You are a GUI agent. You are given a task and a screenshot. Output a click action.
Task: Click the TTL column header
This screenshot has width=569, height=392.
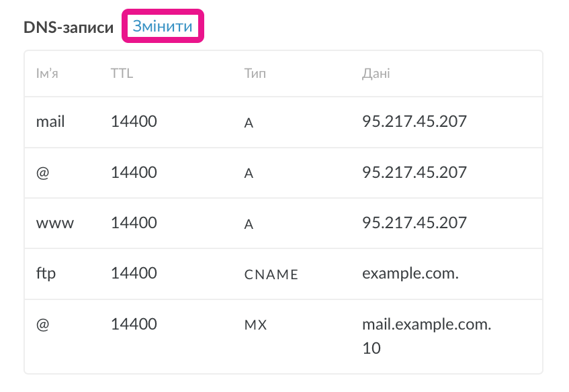122,73
